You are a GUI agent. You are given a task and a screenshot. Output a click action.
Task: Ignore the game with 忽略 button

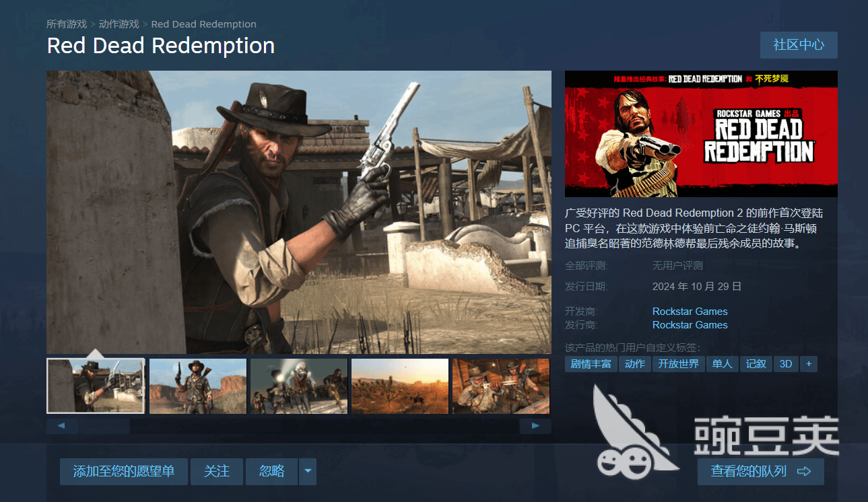tap(272, 472)
